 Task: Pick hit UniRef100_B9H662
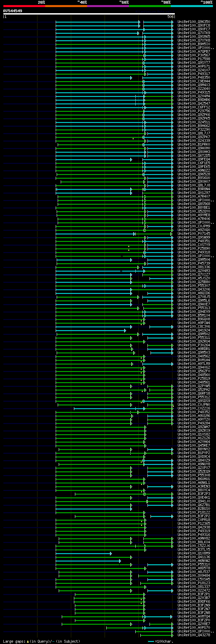pos(194,126)
